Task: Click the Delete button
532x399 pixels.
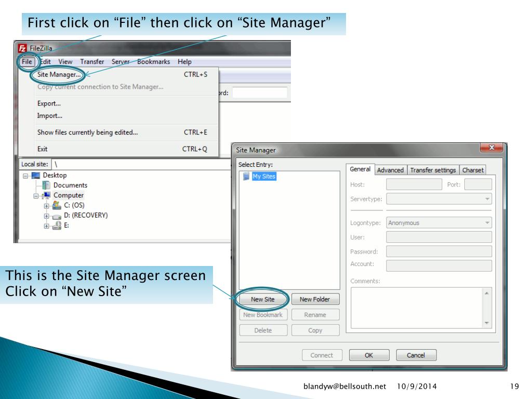Action: (x=263, y=330)
